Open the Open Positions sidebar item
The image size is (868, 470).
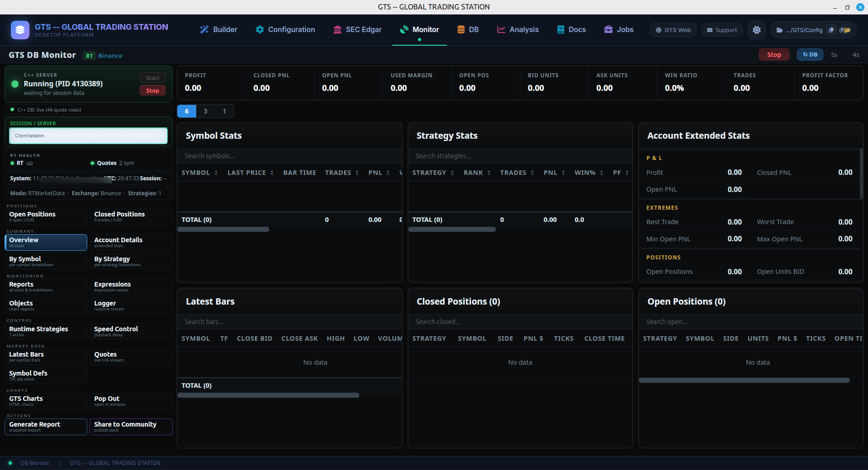tap(46, 216)
